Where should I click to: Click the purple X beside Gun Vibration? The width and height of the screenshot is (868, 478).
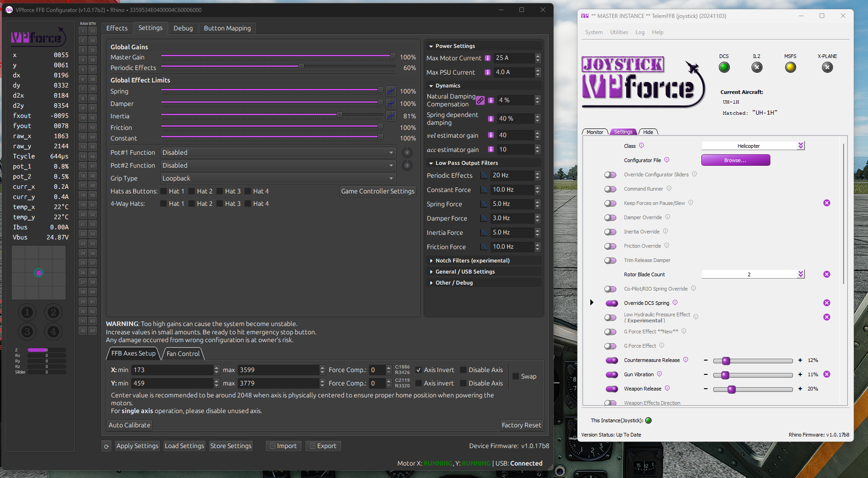[827, 374]
